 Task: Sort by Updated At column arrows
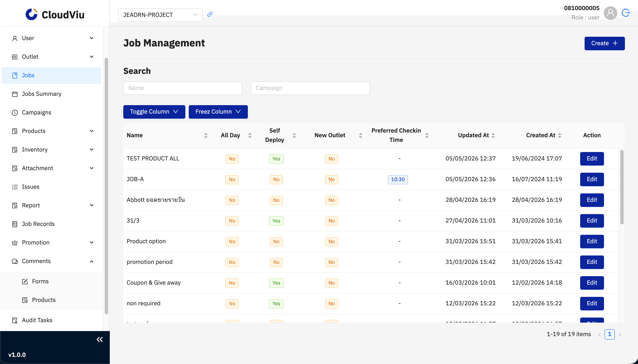[x=493, y=136]
